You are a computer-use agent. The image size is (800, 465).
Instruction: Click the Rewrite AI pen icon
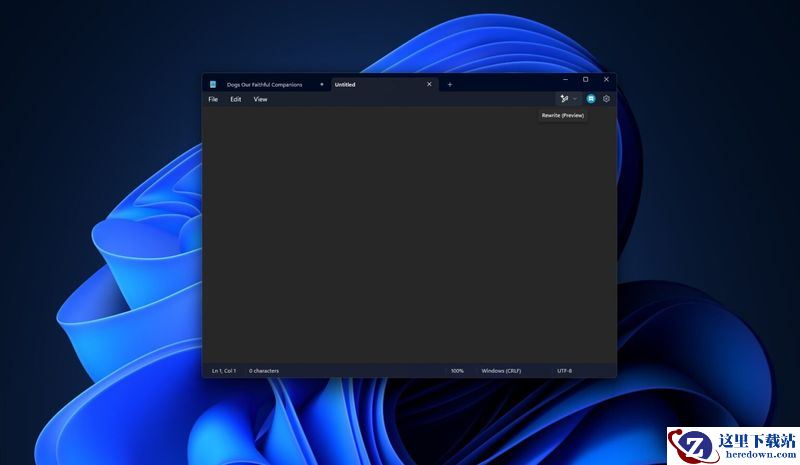pyautogui.click(x=564, y=99)
